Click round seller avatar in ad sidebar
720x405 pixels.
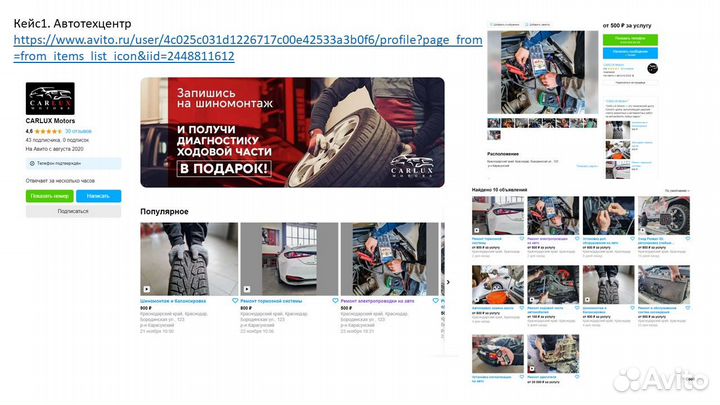pos(652,68)
